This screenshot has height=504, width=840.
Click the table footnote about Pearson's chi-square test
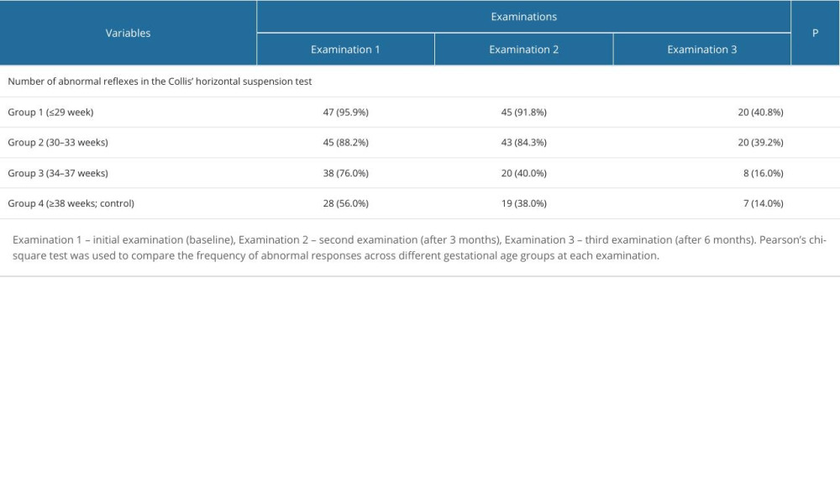click(419, 248)
